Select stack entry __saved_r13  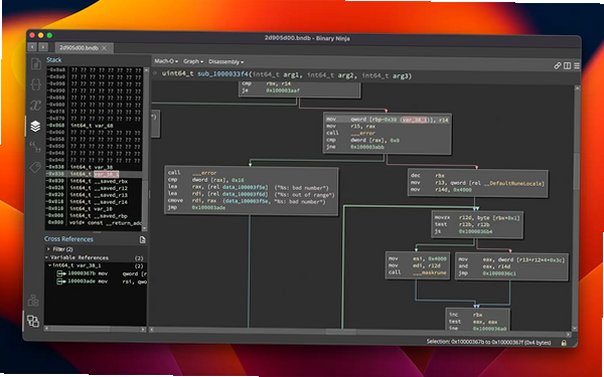99,195
